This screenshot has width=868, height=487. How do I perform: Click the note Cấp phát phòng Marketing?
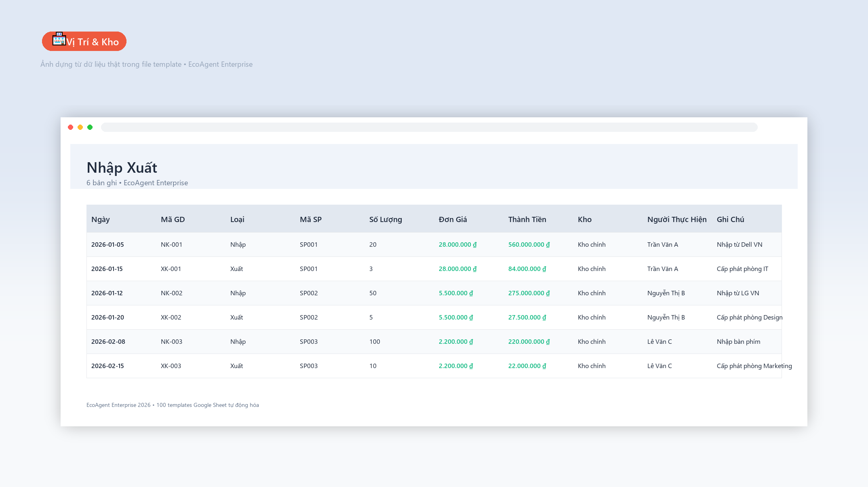[x=754, y=366]
